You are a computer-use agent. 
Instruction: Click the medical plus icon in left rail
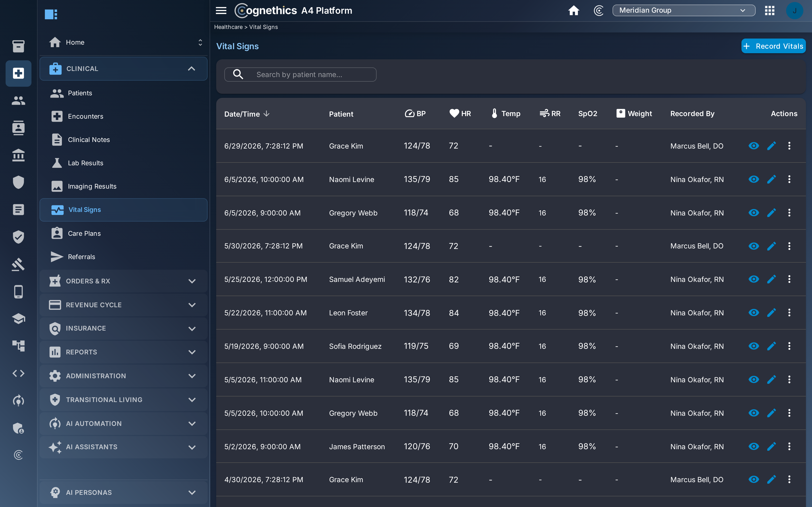[x=18, y=74]
